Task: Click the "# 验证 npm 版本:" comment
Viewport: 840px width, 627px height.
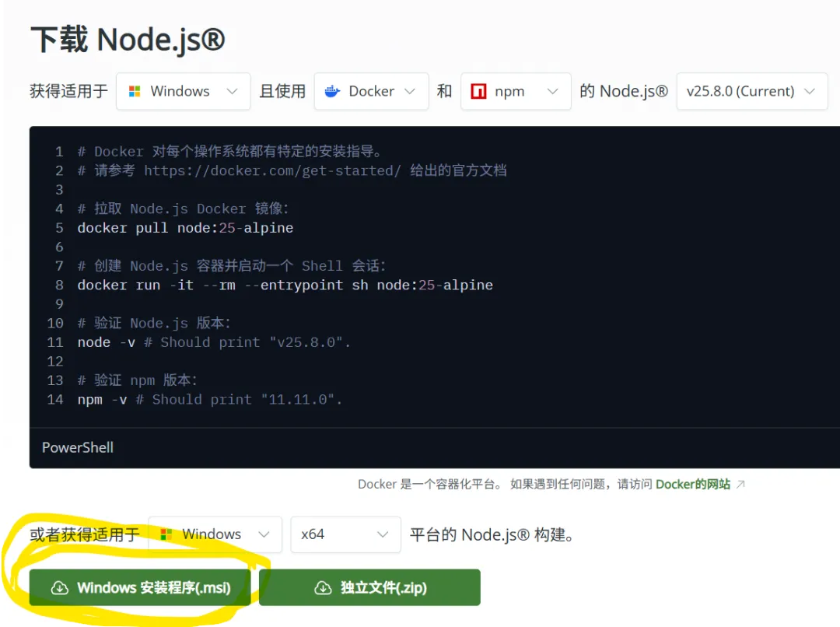Action: 137,380
